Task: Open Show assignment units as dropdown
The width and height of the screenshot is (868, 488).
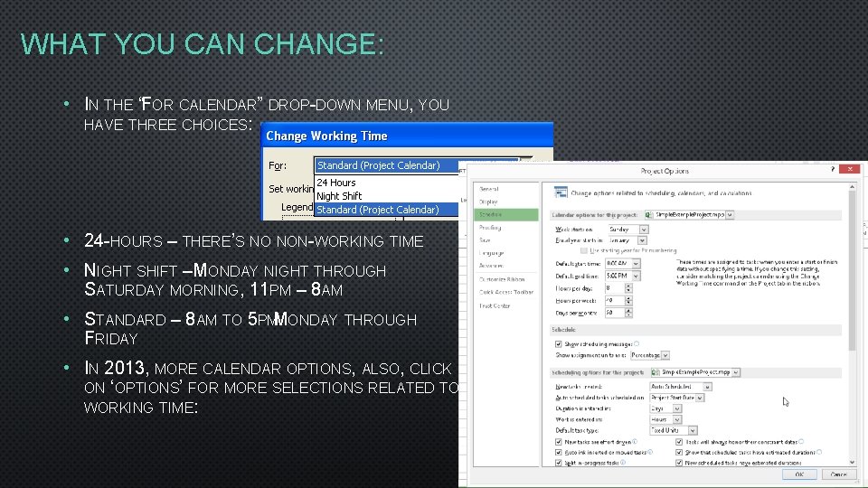Action: (x=665, y=355)
